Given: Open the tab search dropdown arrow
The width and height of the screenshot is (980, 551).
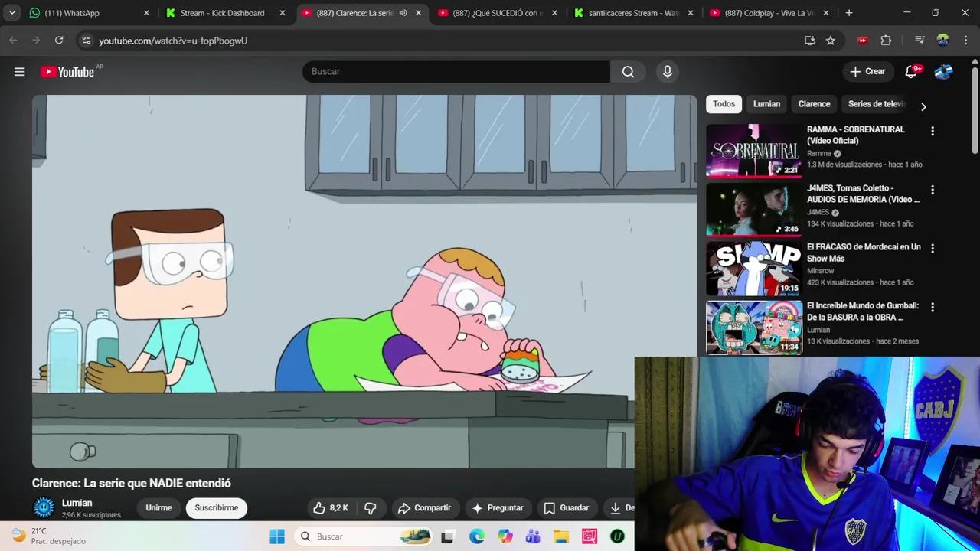Looking at the screenshot, I should pyautogui.click(x=11, y=13).
